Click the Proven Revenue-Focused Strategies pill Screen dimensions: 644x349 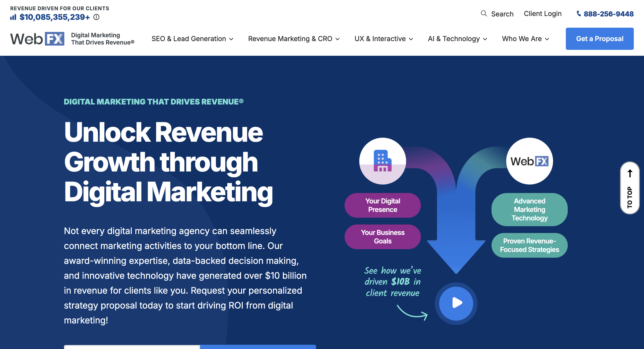(x=529, y=245)
